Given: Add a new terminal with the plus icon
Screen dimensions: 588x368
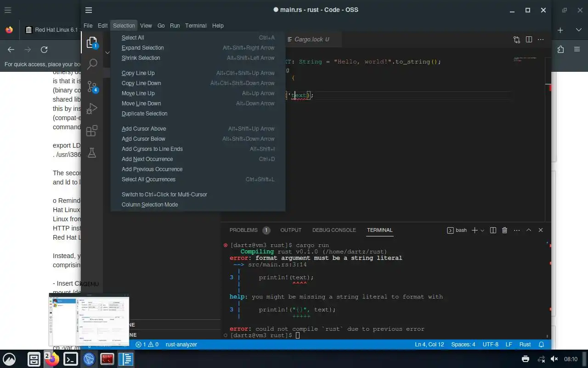Looking at the screenshot, I should point(475,230).
